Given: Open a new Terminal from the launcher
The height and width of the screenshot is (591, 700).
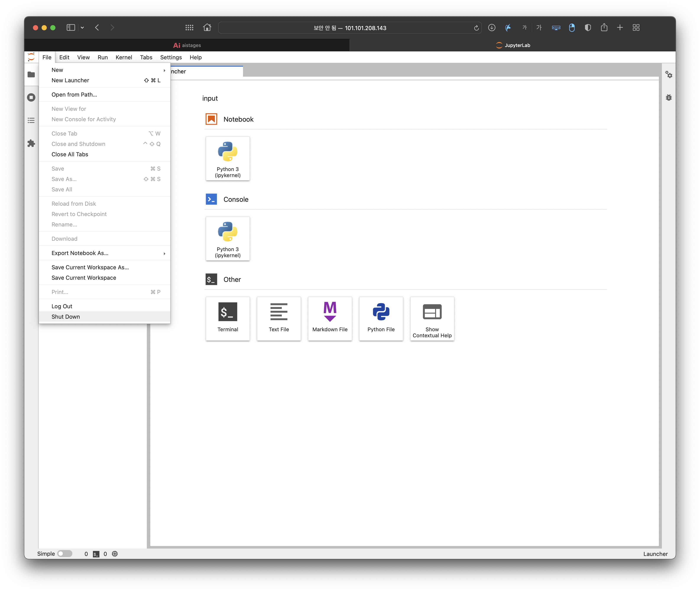Looking at the screenshot, I should [x=228, y=319].
